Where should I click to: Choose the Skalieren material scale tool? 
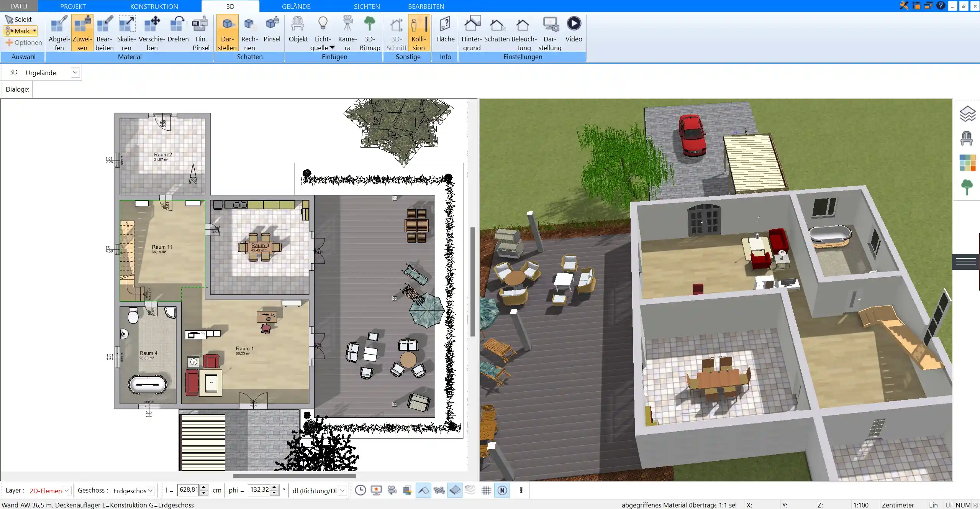126,33
